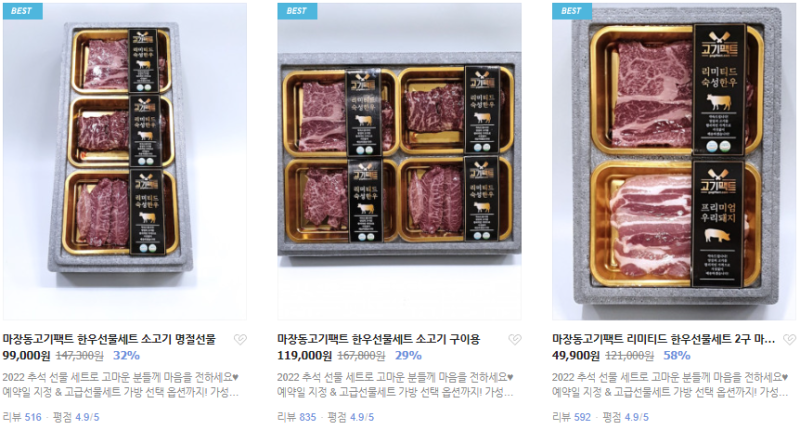View 리뷰 592 reviews link
The image size is (800, 430).
tap(571, 417)
